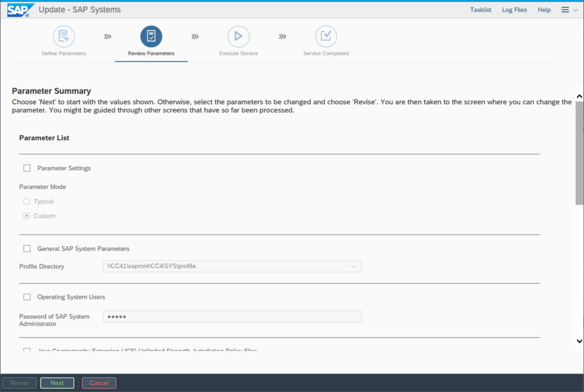Image resolution: width=584 pixels, height=392 pixels.
Task: Click the vertical scrollbar thumb
Action: (579, 153)
